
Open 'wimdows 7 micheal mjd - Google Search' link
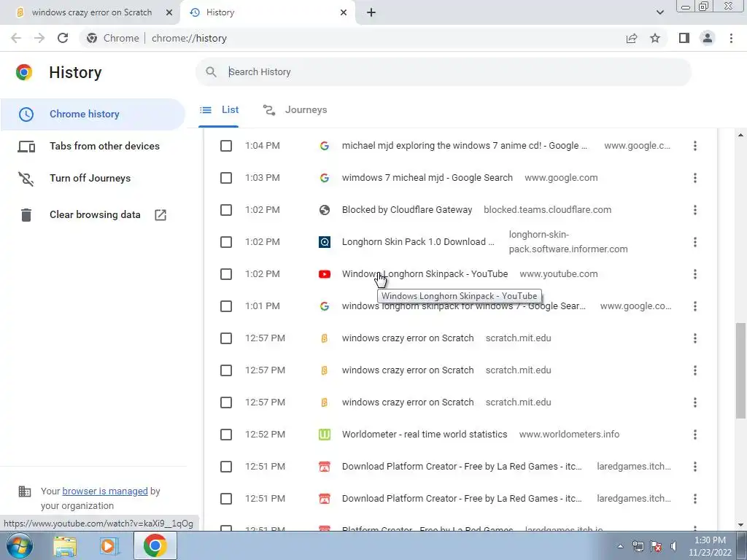[x=427, y=178]
